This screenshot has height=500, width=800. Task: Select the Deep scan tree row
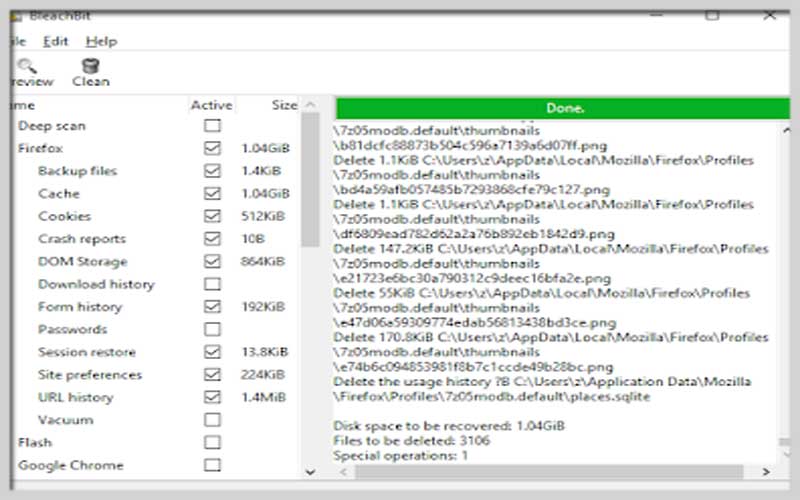coord(156,126)
